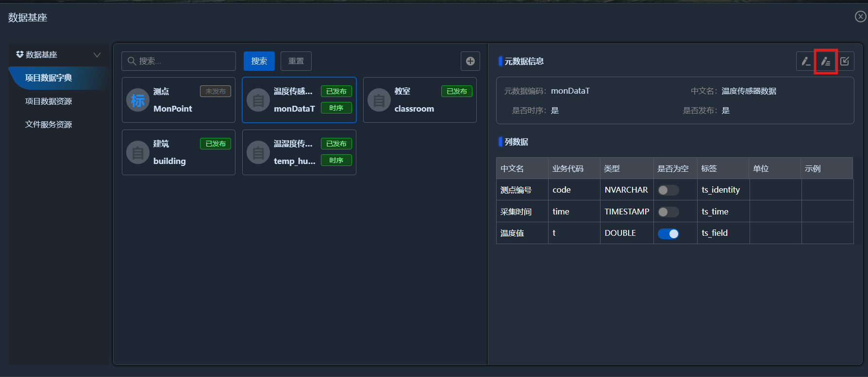Screen dimensions: 868x377
Task: Click the 自 avatar on classroom card
Action: pos(379,100)
